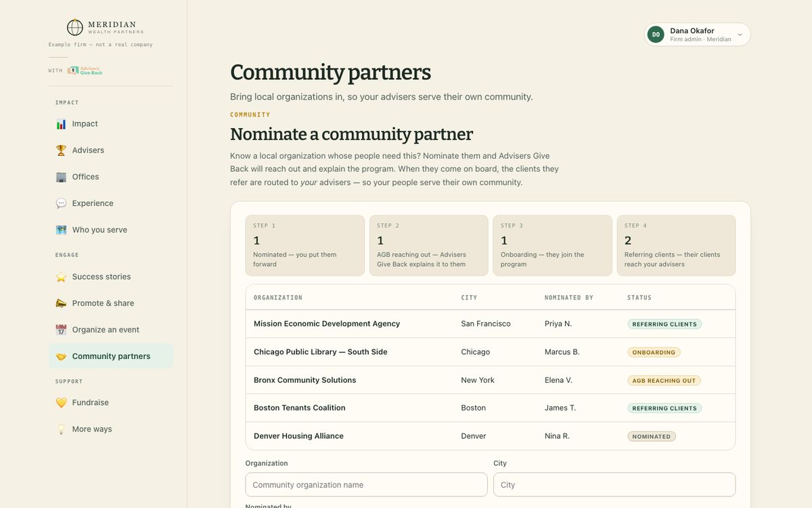Viewport: 812px width, 508px height.
Task: Click the Meridian globe logo icon
Action: pyautogui.click(x=74, y=27)
